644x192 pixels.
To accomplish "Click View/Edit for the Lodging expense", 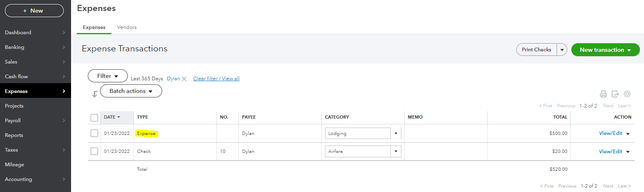I will coord(611,133).
